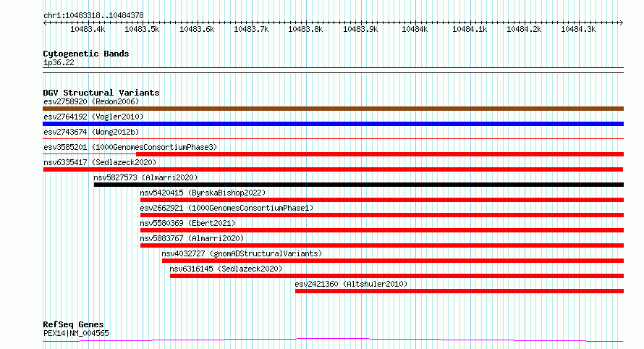Click the brown esv2758920 Redon2006 variant bar
The height and width of the screenshot is (349, 644).
333,109
